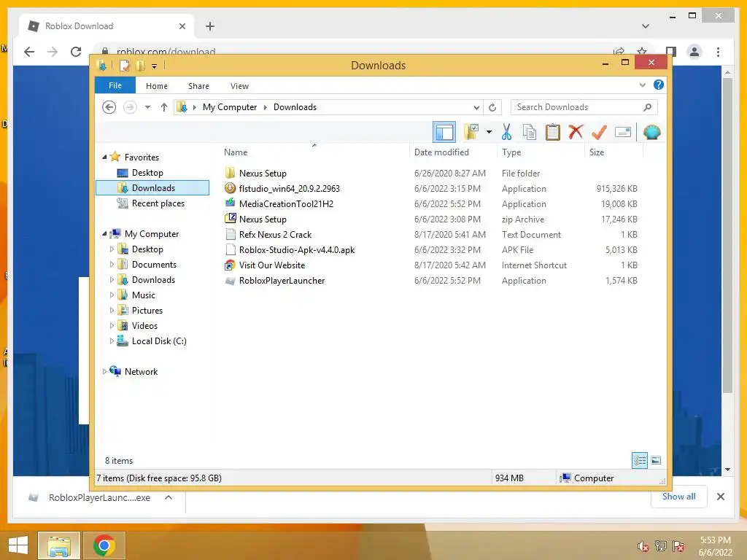Click the New Folder icon in quick access toolbar
747x560 pixels.
[x=140, y=65]
